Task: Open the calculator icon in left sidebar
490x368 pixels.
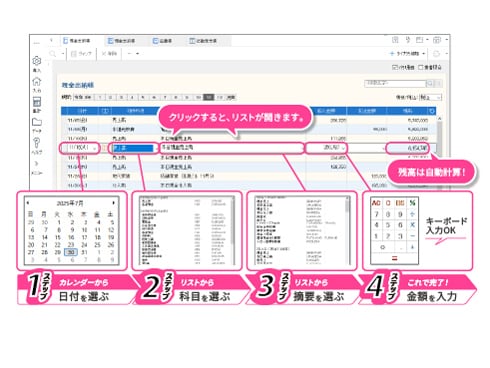Action: tap(37, 102)
